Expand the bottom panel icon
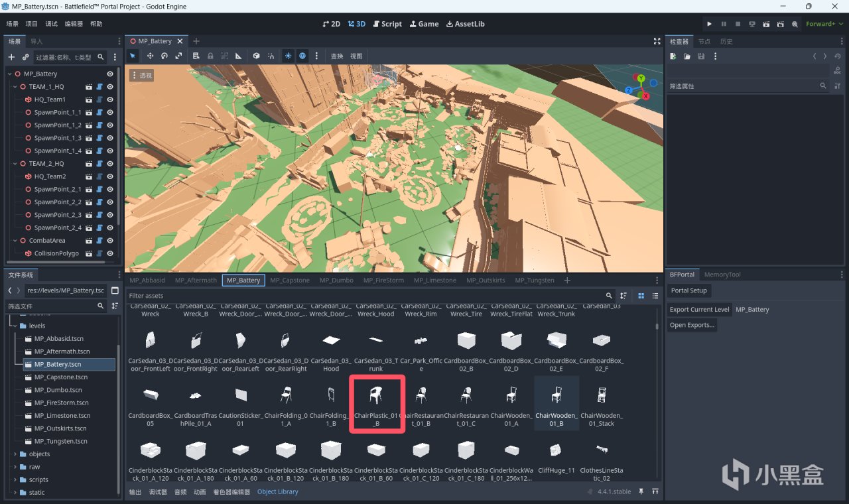 tap(655, 491)
